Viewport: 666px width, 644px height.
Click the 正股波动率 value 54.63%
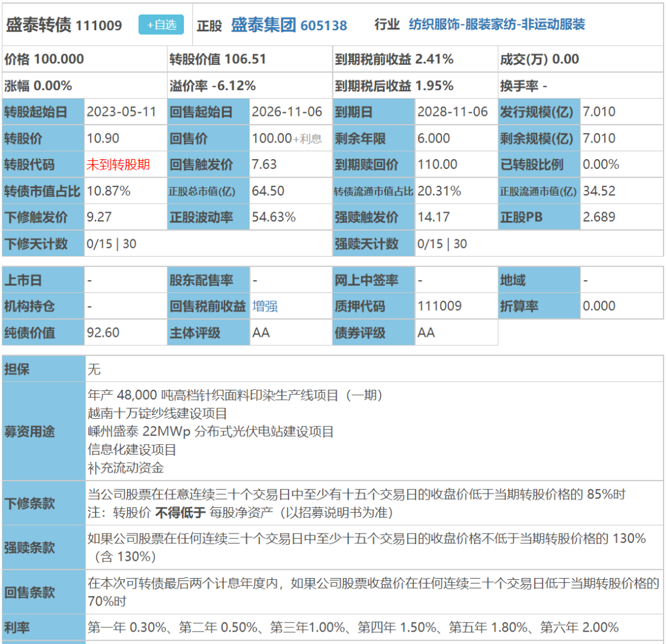click(274, 217)
